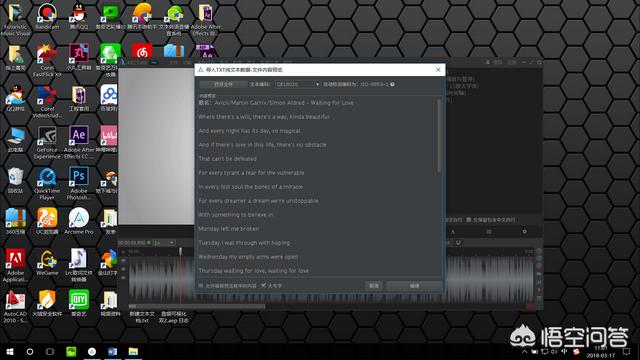Toggle the large-font checkbox in dialog
Viewport: 640px width, 360px height.
264,286
